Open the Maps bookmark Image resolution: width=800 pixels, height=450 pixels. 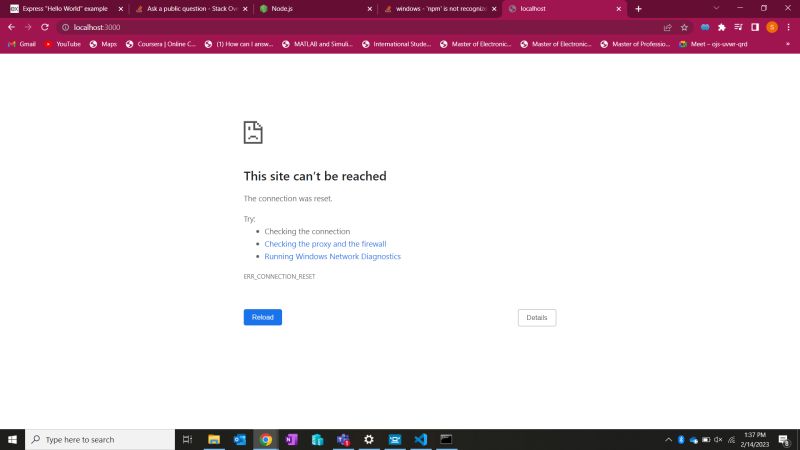[x=104, y=44]
